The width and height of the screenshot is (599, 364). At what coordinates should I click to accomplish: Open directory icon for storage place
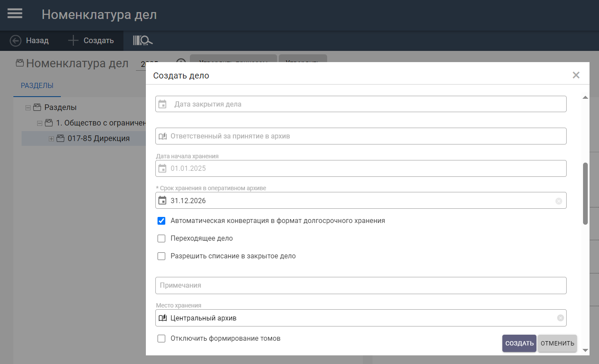pos(163,318)
